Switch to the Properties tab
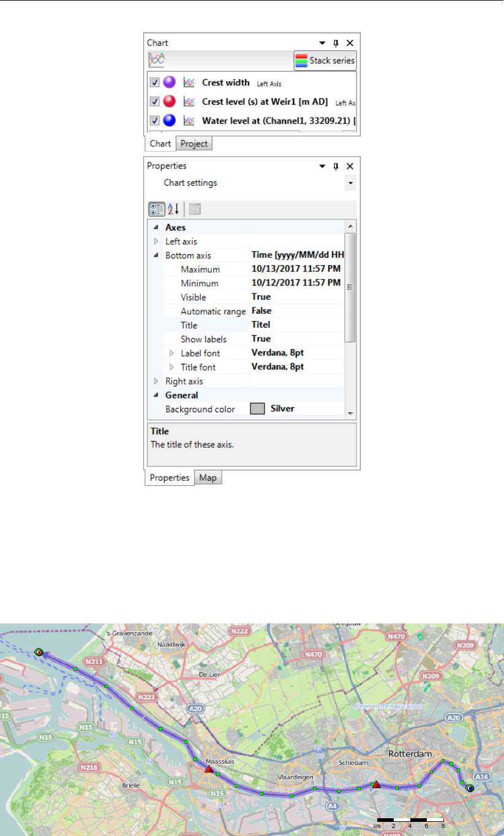504x836 pixels. click(x=170, y=478)
